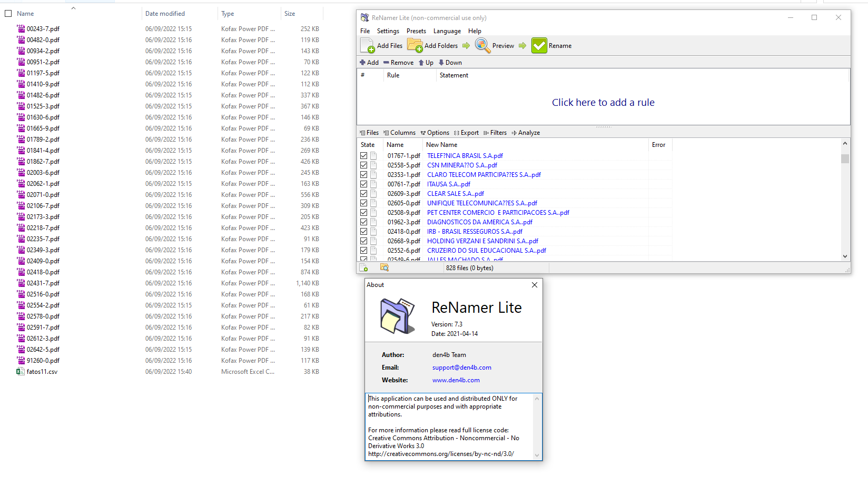The height and width of the screenshot is (486, 868).
Task: Open the Filters dropdown menu
Action: pyautogui.click(x=495, y=133)
